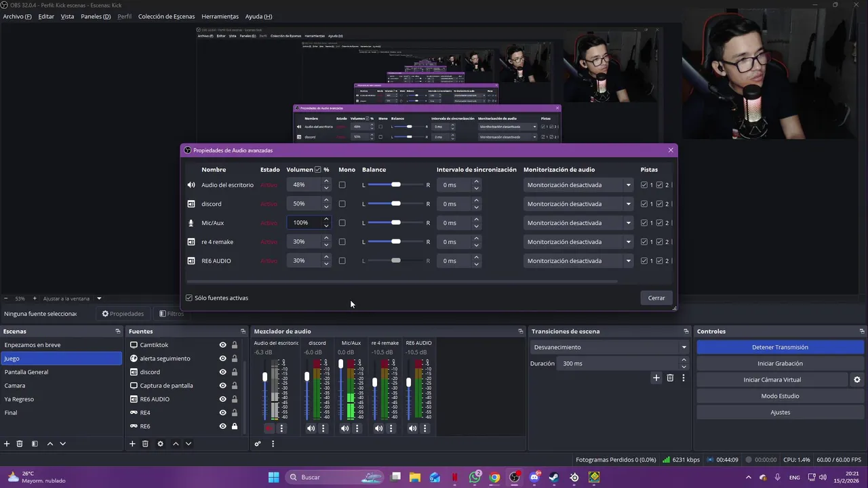The height and width of the screenshot is (488, 868).
Task: Open transition properties three-dot menu
Action: (684, 378)
